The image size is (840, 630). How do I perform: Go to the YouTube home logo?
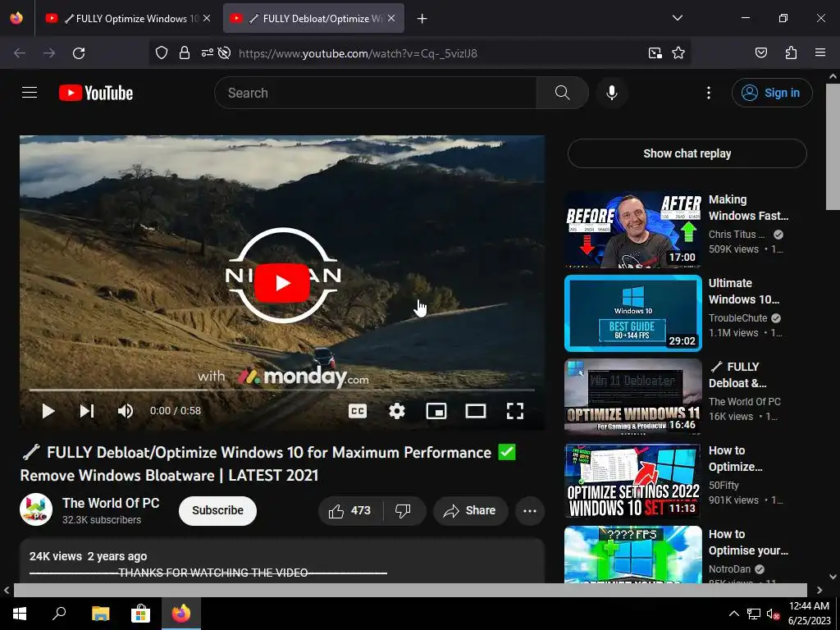tap(96, 93)
